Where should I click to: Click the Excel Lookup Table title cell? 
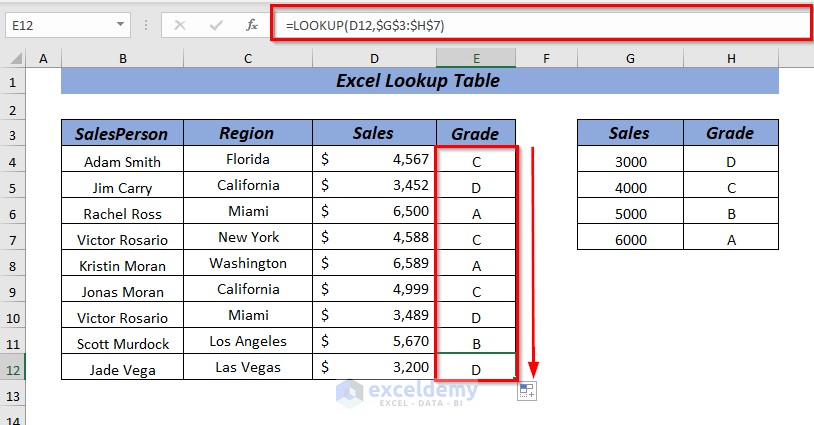(419, 81)
